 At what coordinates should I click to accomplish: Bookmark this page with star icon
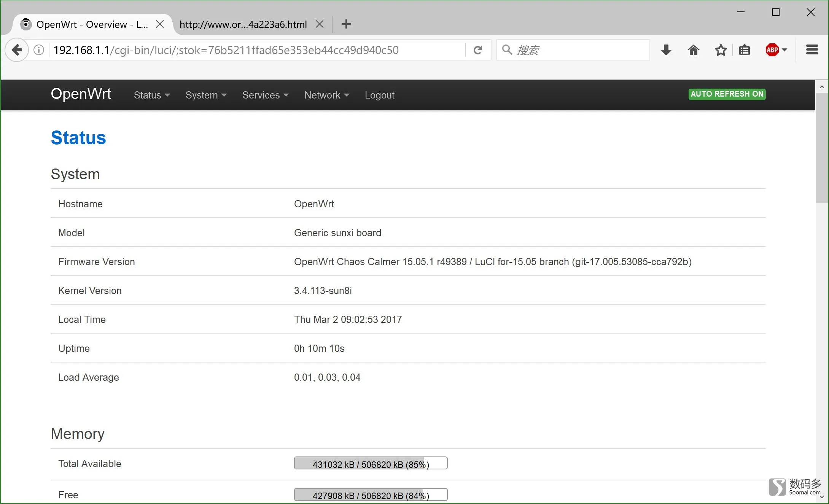[721, 50]
